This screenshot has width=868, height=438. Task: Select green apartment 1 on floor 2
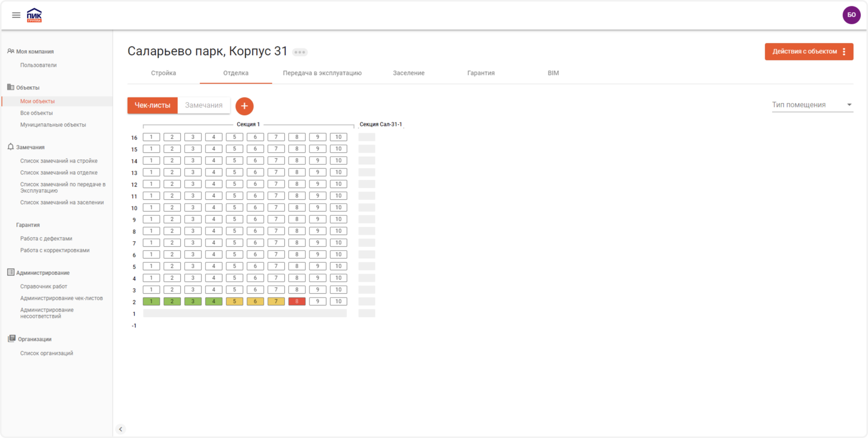(151, 302)
